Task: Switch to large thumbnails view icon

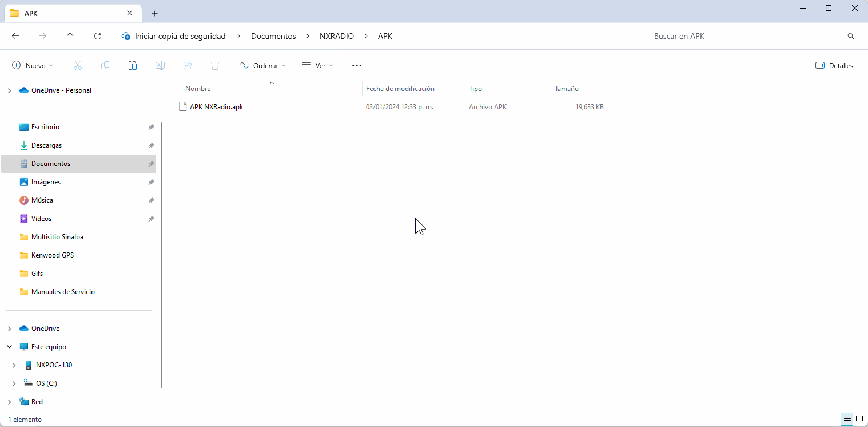Action: point(859,420)
